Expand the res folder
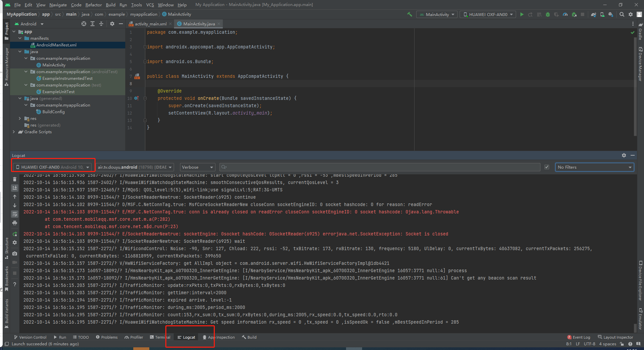 pyautogui.click(x=20, y=119)
